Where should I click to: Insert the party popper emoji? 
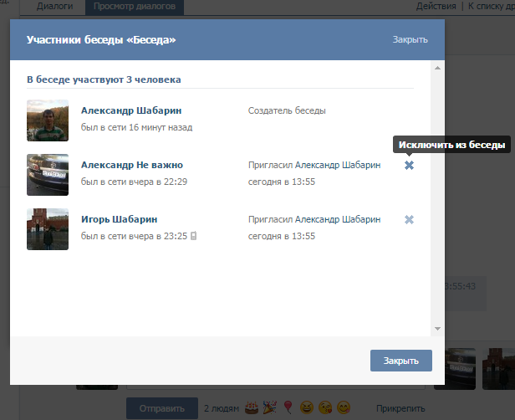[269, 408]
